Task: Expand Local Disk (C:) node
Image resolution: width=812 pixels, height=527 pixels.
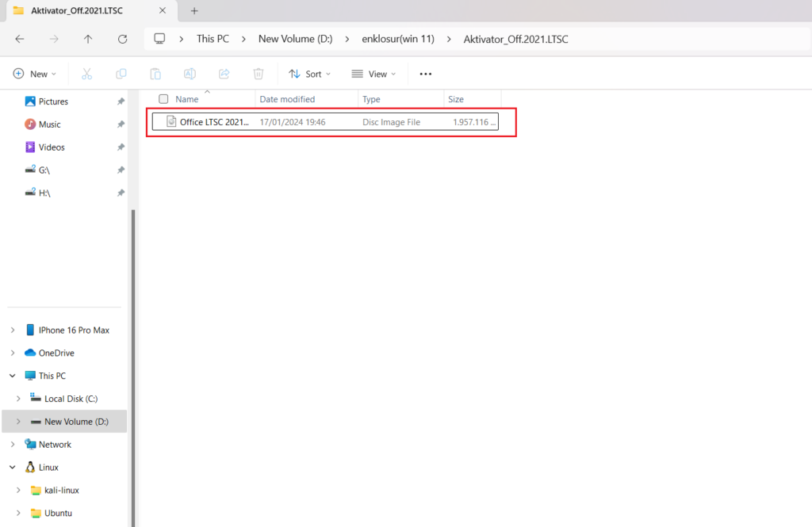Action: tap(18, 399)
